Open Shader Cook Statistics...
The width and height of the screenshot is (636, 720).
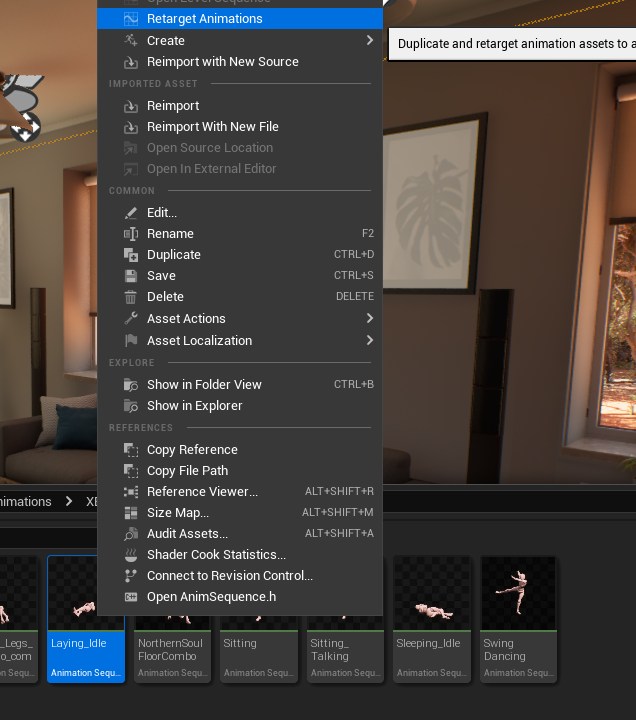click(240, 555)
